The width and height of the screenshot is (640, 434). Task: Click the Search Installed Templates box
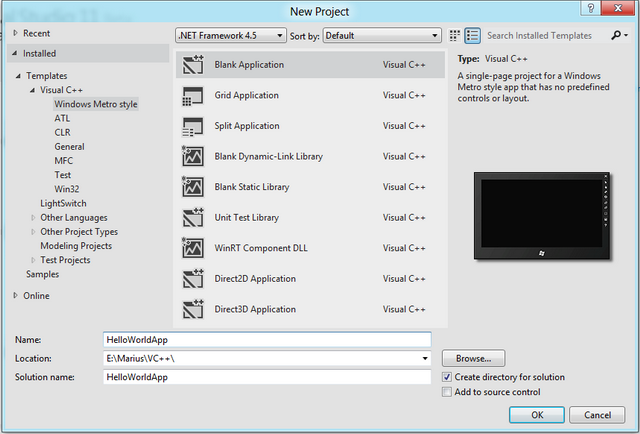click(547, 36)
